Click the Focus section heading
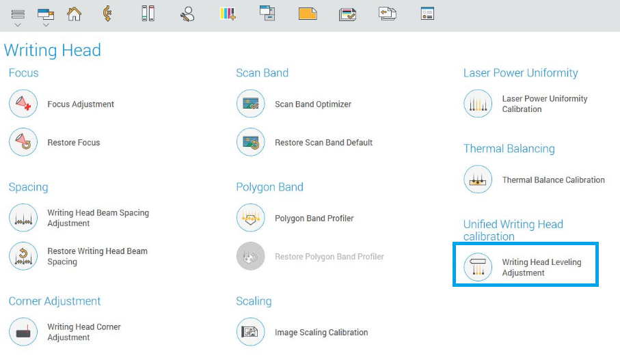620x364 pixels. click(x=24, y=73)
